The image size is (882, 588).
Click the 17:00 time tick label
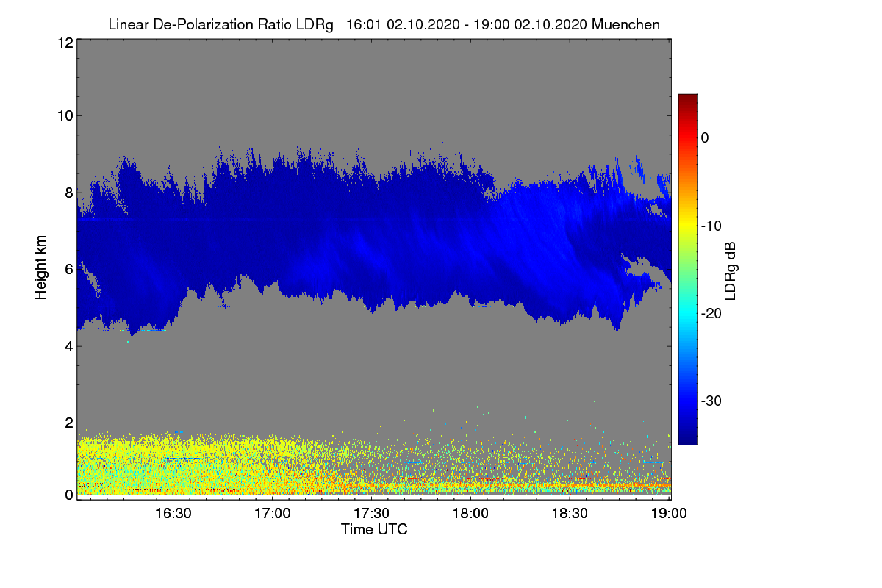[x=272, y=514]
